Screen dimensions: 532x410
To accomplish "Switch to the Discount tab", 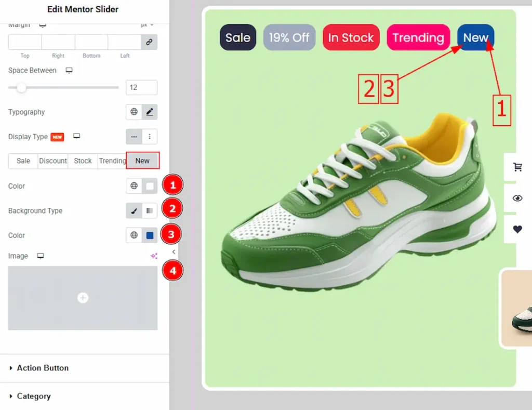I will (53, 161).
